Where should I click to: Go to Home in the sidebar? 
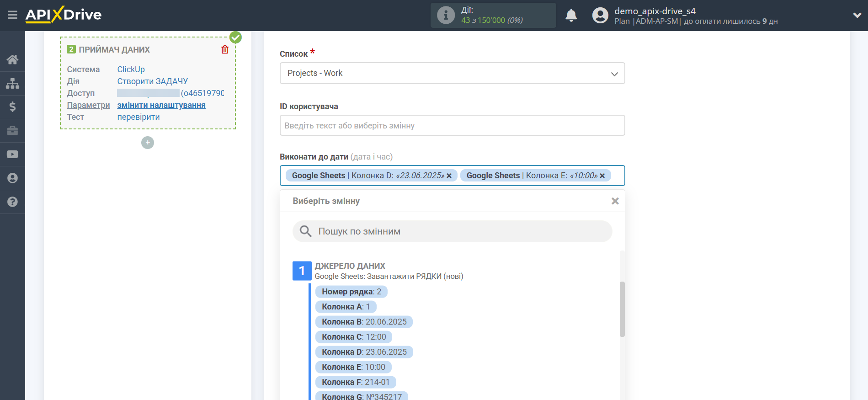coord(12,59)
